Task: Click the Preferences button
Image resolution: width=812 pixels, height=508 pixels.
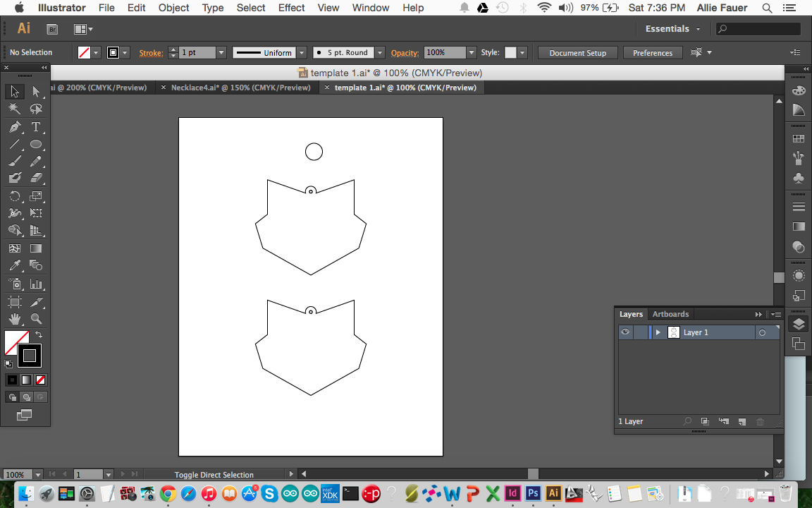Action: point(652,52)
